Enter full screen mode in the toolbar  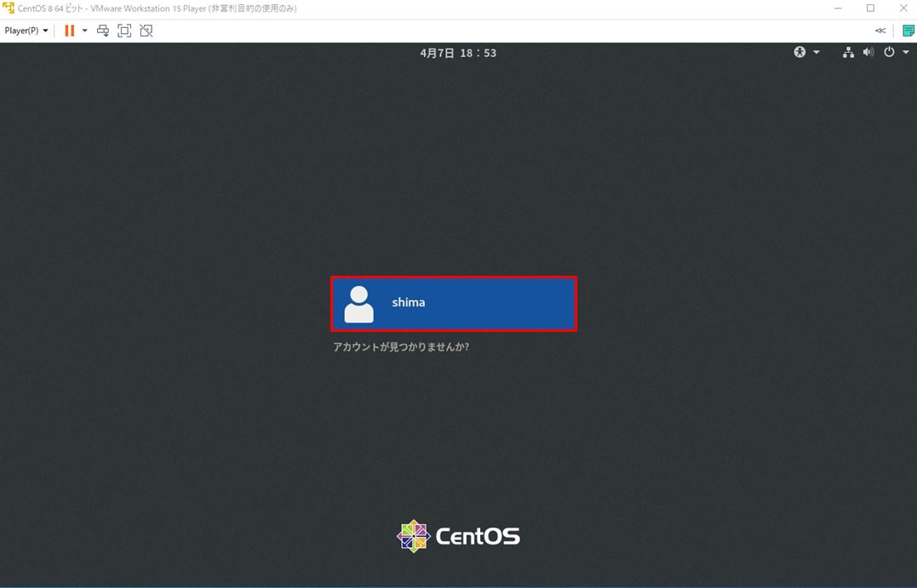(124, 31)
